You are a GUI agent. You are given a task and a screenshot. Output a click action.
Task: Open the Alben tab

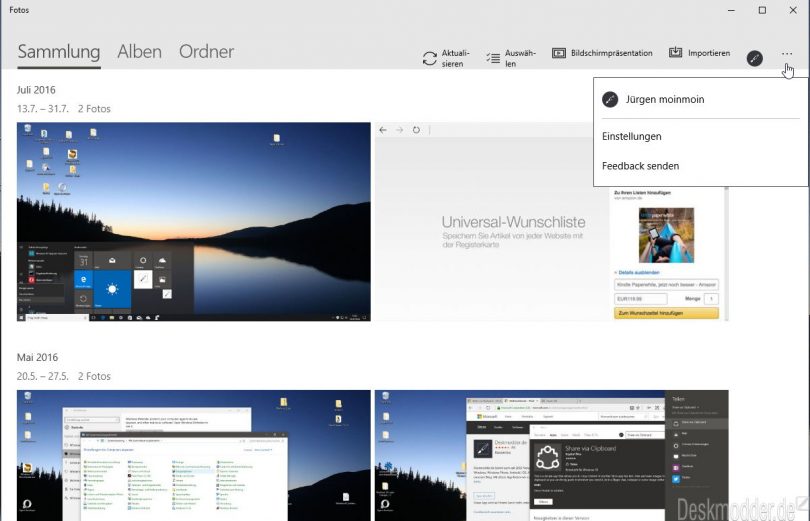pos(139,52)
